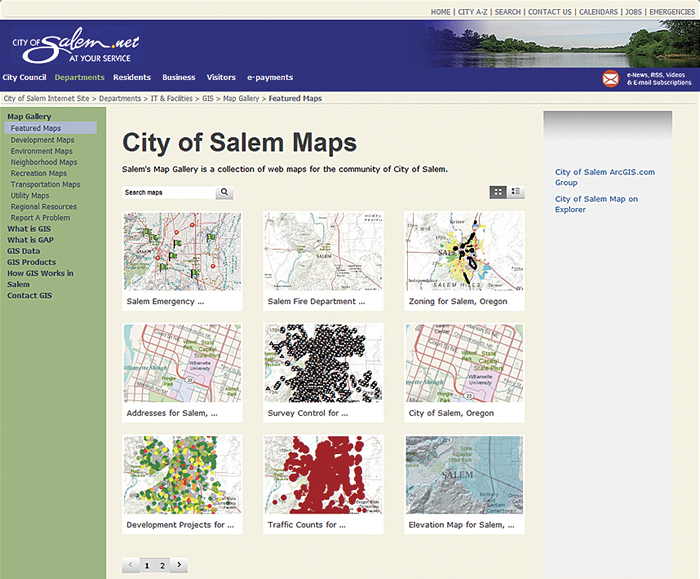Open the Business menu

point(179,77)
